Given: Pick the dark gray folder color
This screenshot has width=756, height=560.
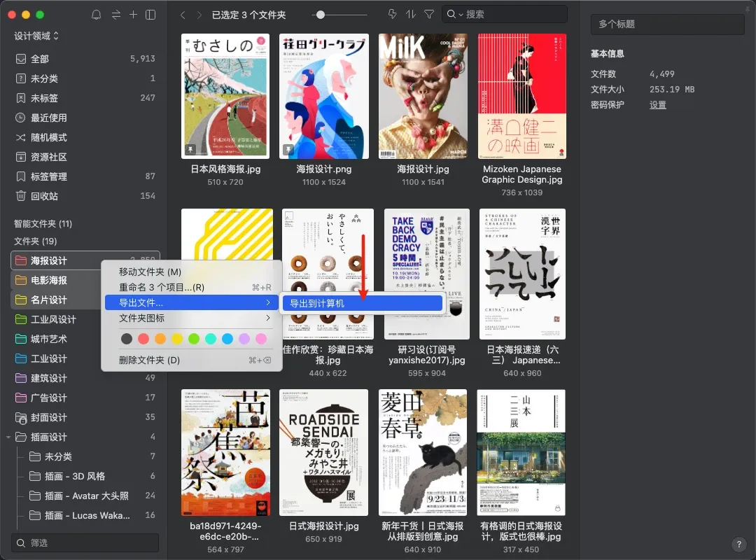Looking at the screenshot, I should [127, 339].
